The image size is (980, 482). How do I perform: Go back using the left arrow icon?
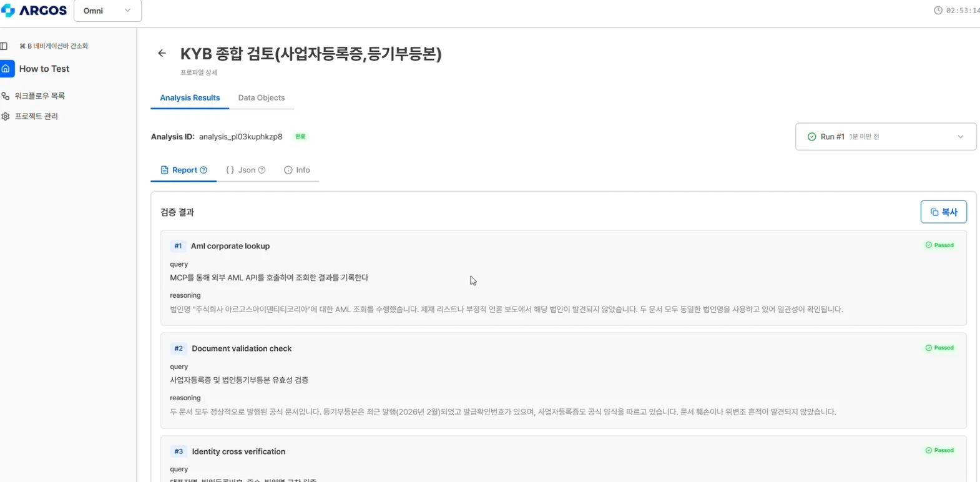(x=162, y=54)
